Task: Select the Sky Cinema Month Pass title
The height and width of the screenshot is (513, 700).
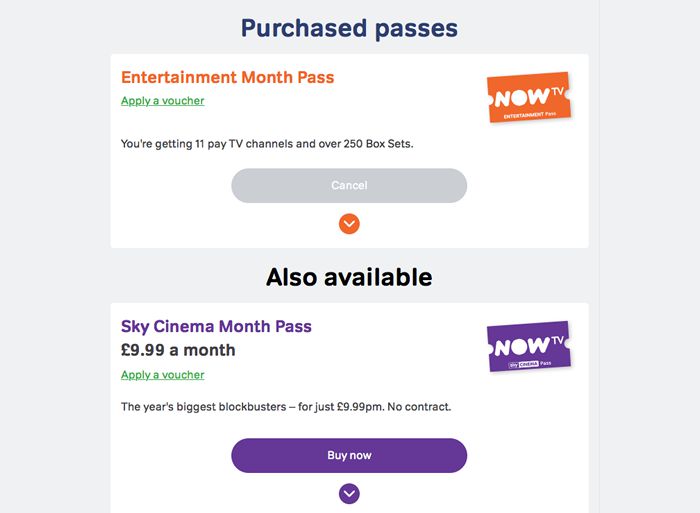Action: pyautogui.click(x=216, y=327)
